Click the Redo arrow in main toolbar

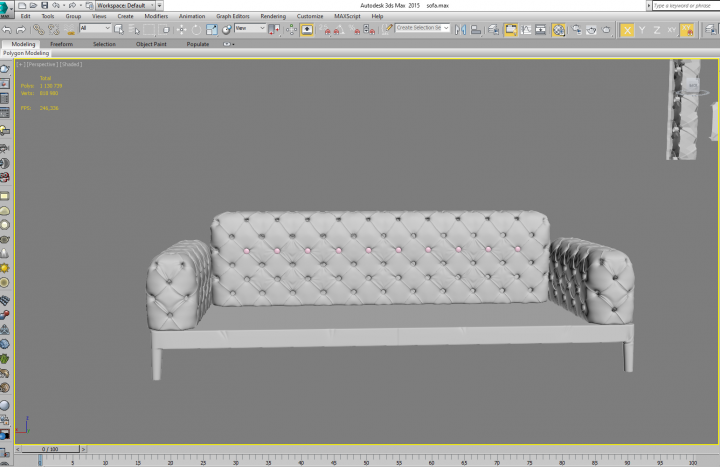[21, 30]
